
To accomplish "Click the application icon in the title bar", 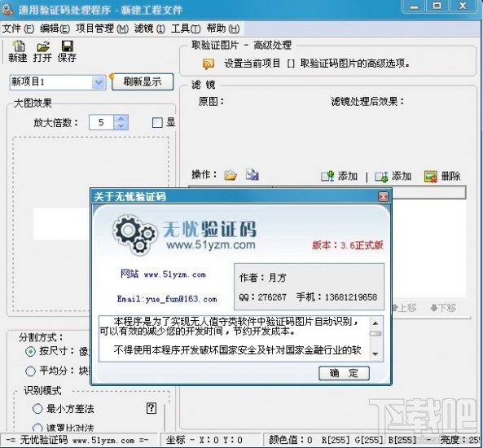I will click(x=7, y=9).
